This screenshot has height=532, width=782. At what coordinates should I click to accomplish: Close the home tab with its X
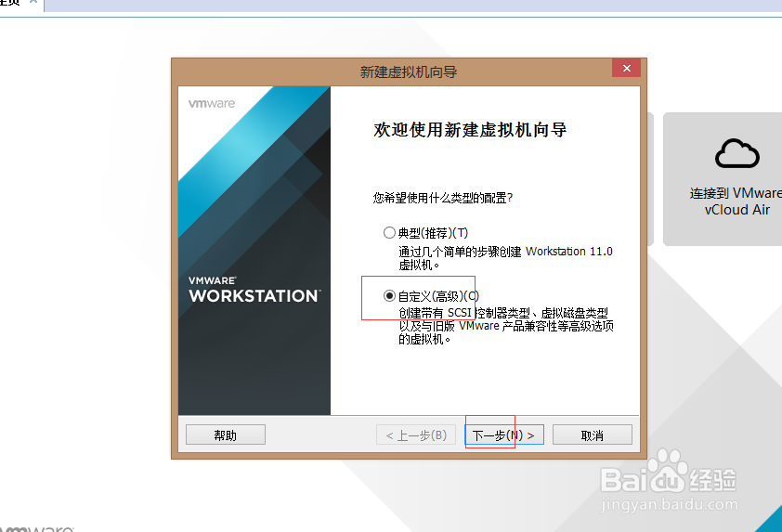click(33, 2)
